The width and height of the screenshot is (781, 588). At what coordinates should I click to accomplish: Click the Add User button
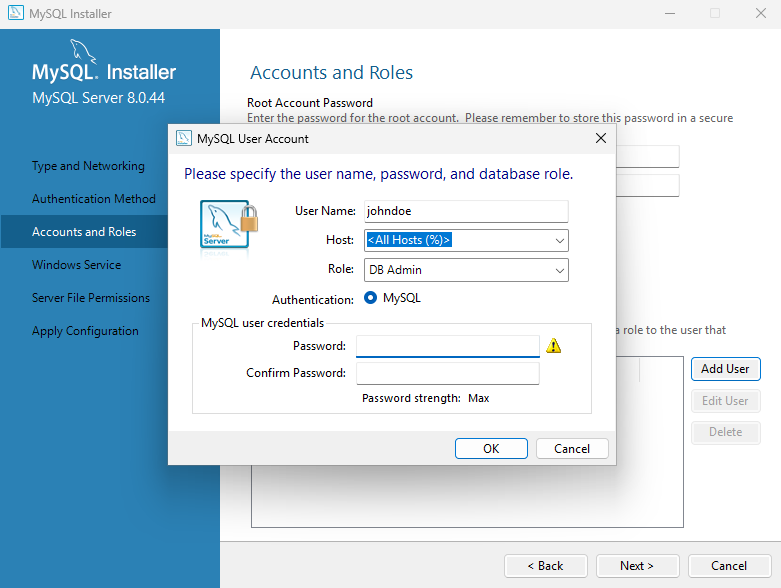click(x=725, y=369)
